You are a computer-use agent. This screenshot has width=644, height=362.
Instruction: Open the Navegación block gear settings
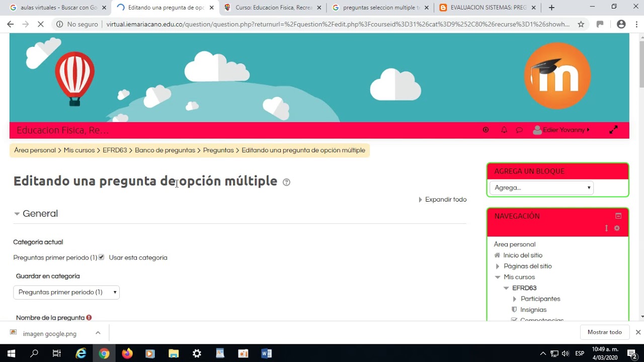617,228
